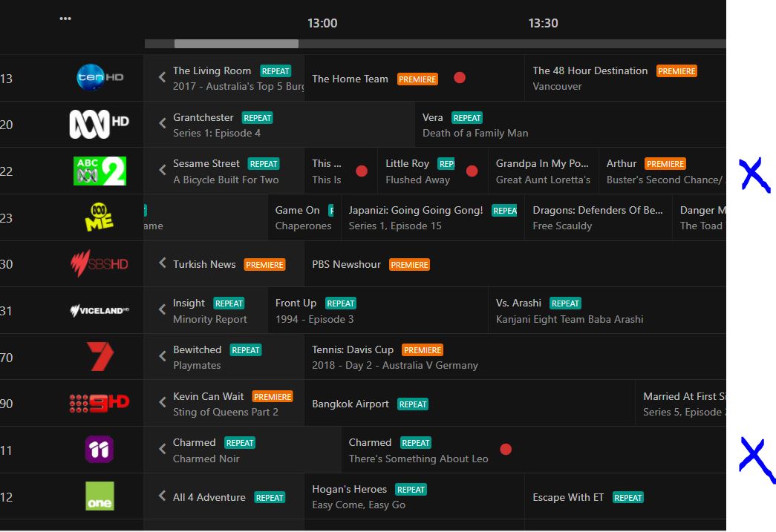This screenshot has height=532, width=776.
Task: Select the Eleven channel logo
Action: (x=99, y=450)
